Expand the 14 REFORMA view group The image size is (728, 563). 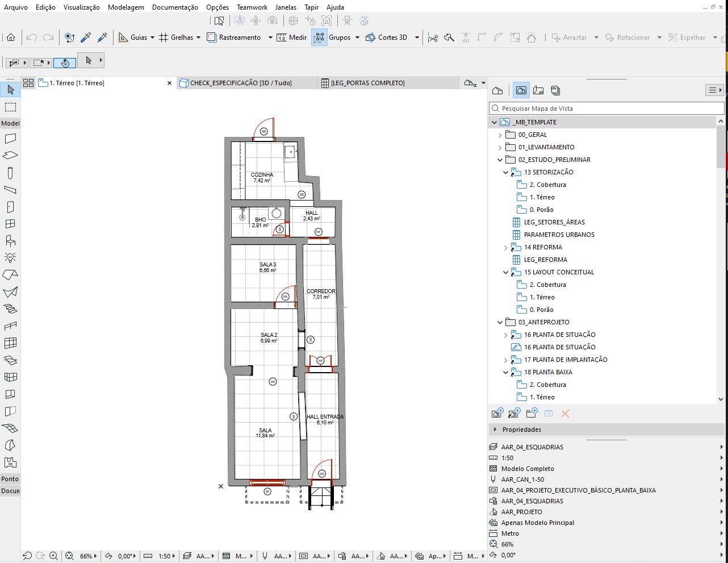tap(506, 247)
